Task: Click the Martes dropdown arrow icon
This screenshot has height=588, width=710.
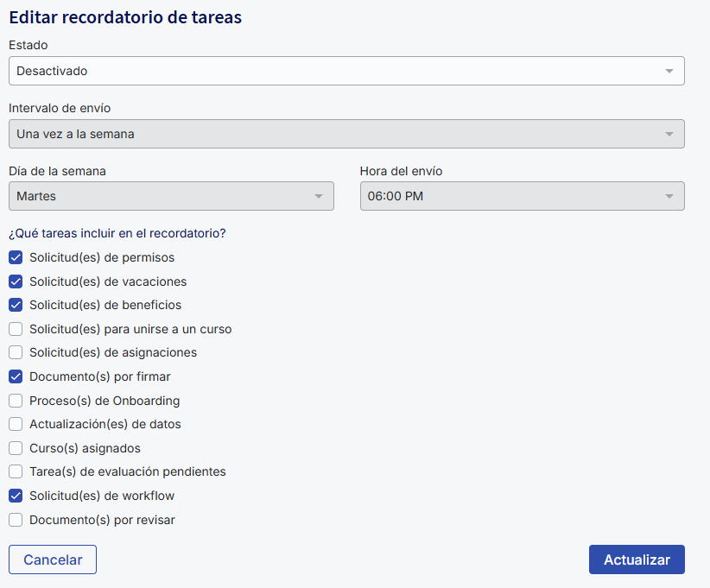Action: coord(319,196)
